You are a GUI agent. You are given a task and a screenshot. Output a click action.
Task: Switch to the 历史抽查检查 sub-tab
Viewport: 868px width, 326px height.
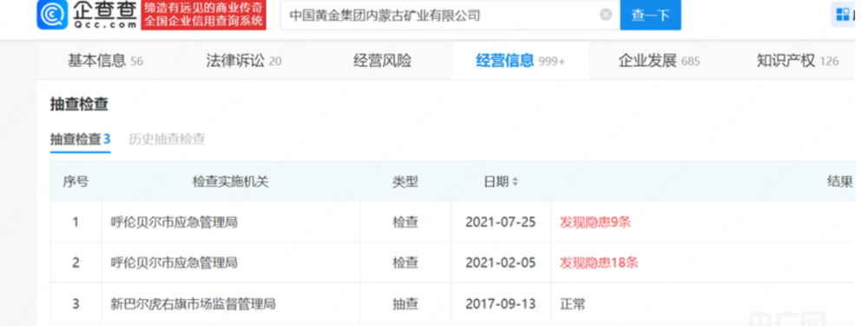click(x=167, y=139)
